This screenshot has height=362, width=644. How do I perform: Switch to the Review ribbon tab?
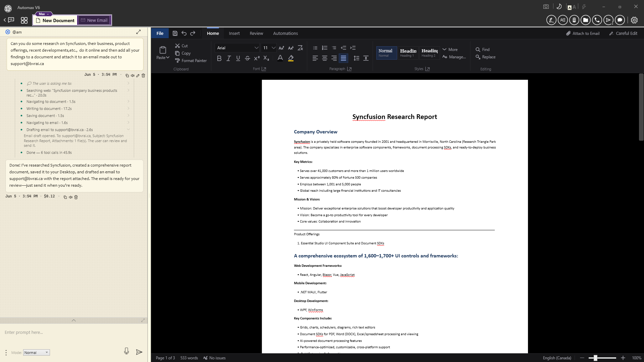[256, 33]
